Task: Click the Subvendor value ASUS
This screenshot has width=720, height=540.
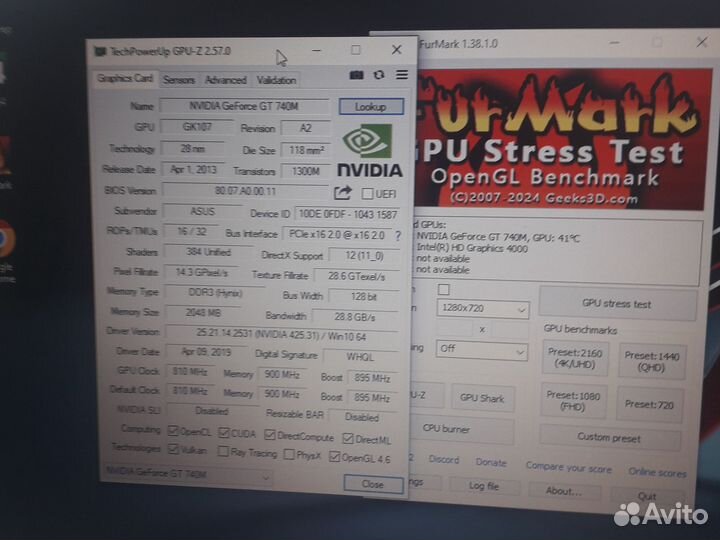Action: coord(202,212)
